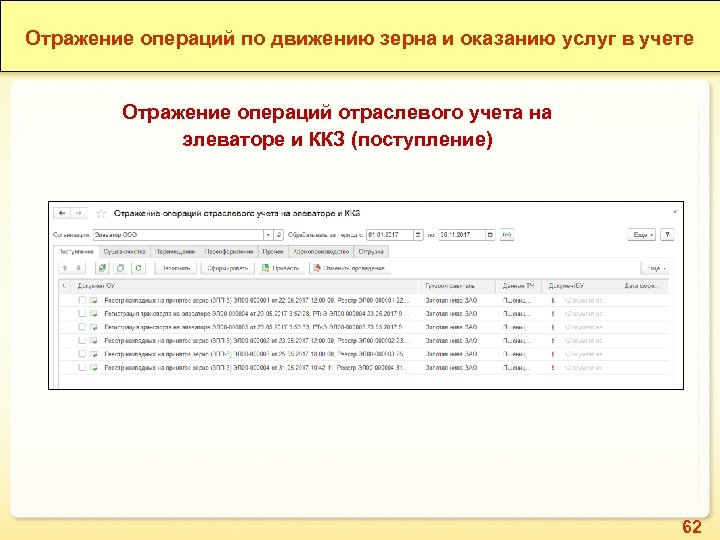Refresh the list with green circular arrow

(x=139, y=268)
